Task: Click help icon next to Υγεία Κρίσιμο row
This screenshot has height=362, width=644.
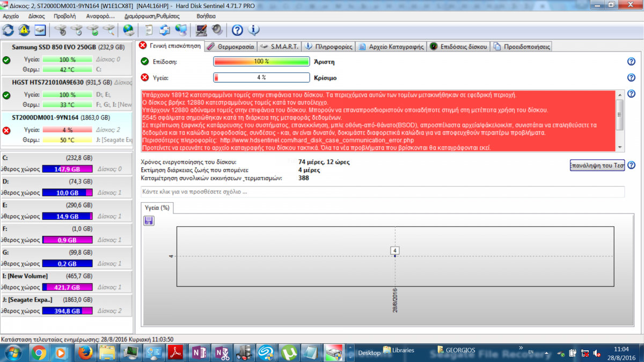Action: pos(631,77)
